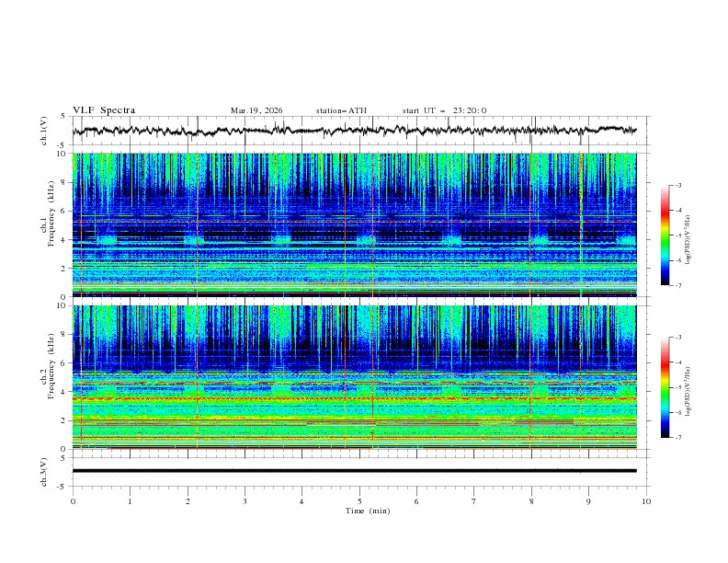Click time axis tick label '6'

416,501
